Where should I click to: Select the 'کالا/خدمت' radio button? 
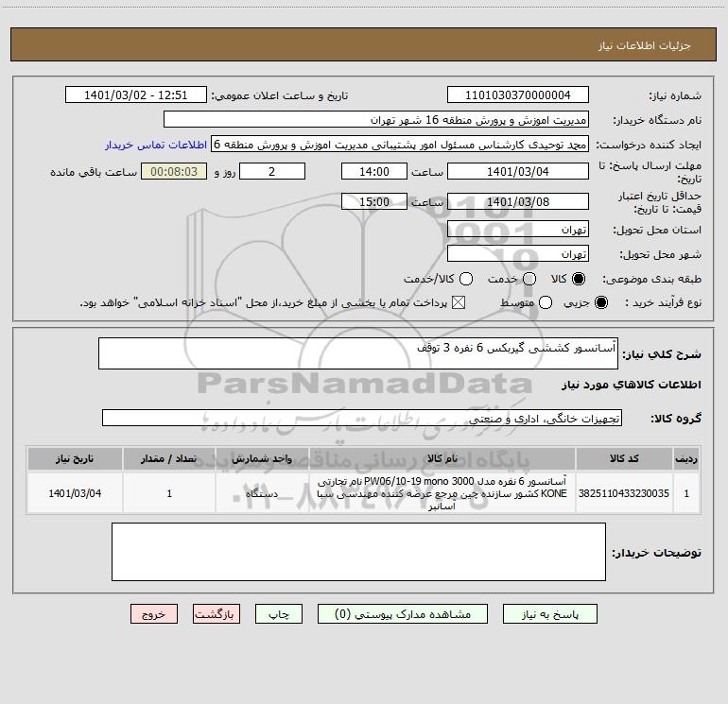pyautogui.click(x=466, y=279)
